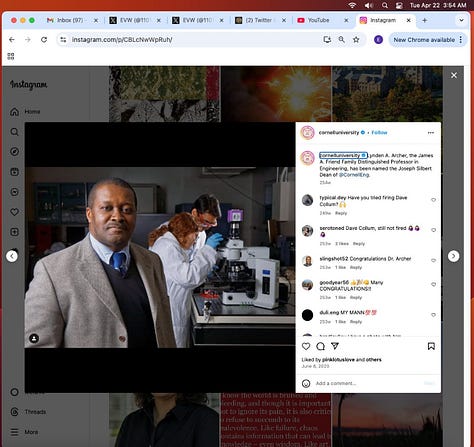Viewport: 474px width, 447px height.
Task: Open the apps grid in the bookmarks bar
Action: point(11,56)
